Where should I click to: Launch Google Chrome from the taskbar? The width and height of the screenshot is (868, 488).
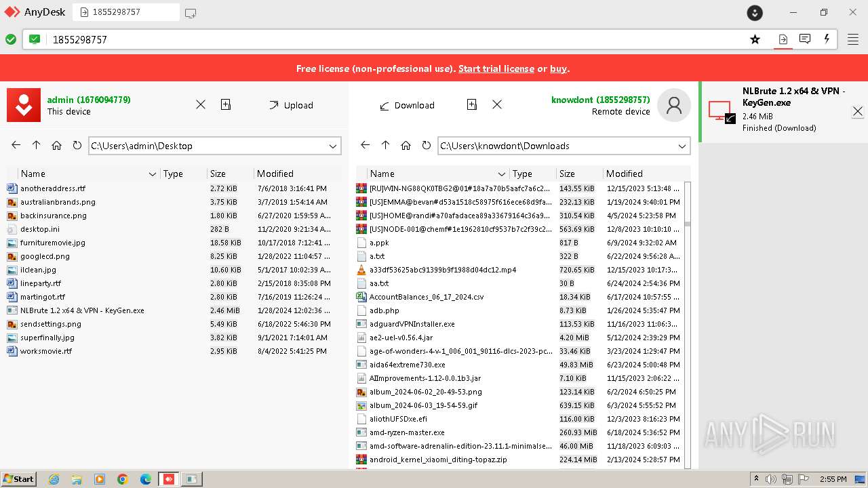click(x=123, y=479)
